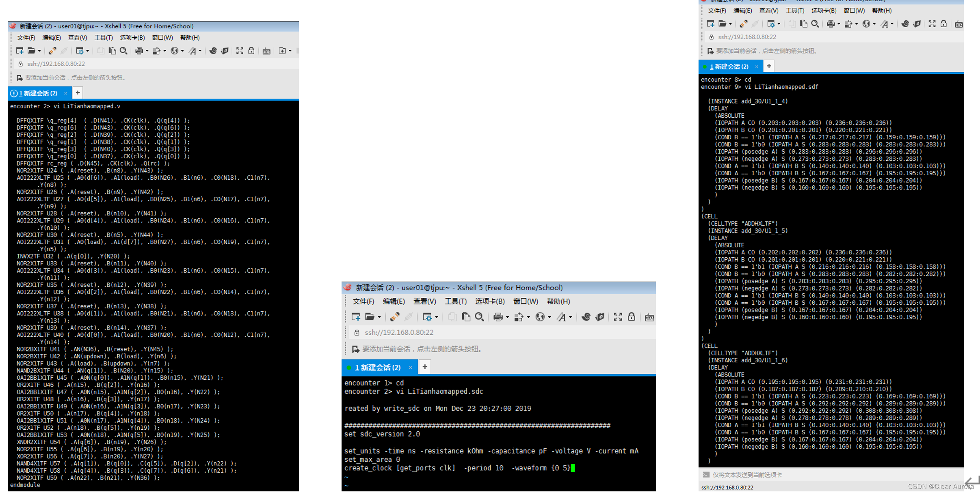Click the fullscreen arrows icon in the middle window toolbar

(618, 317)
